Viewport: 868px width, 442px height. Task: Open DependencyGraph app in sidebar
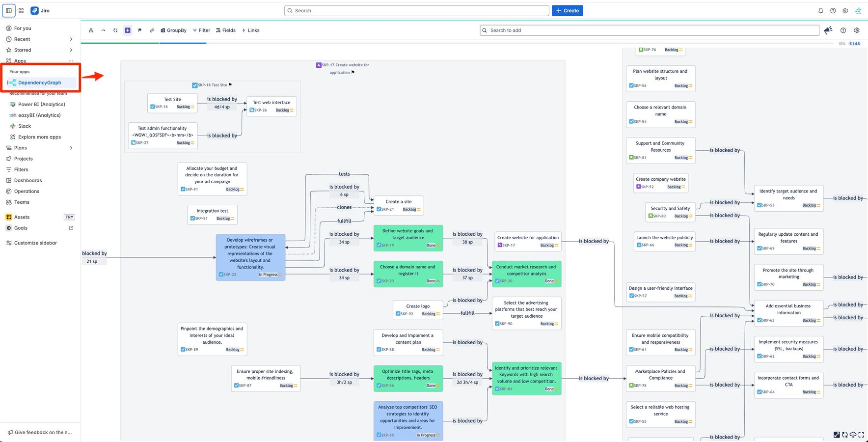pos(40,83)
